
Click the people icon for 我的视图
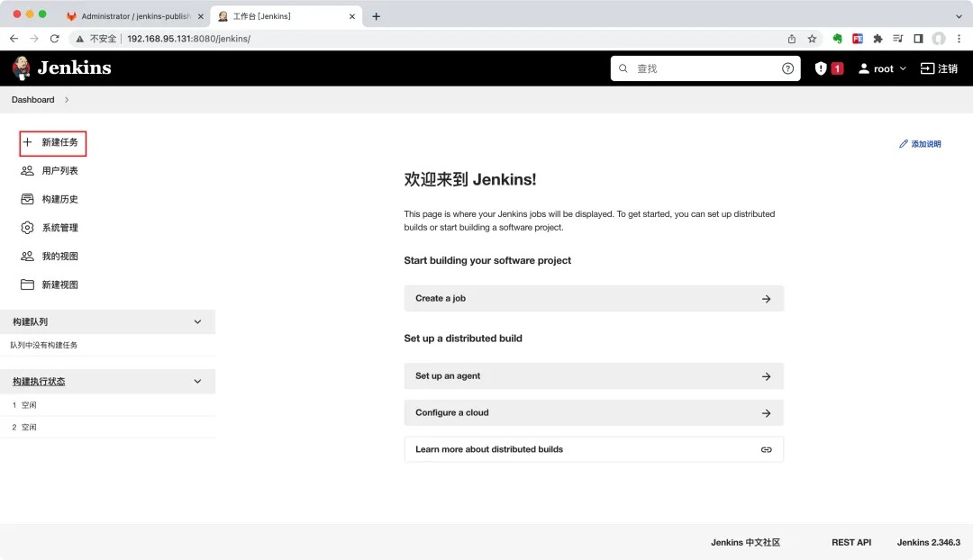pyautogui.click(x=27, y=256)
